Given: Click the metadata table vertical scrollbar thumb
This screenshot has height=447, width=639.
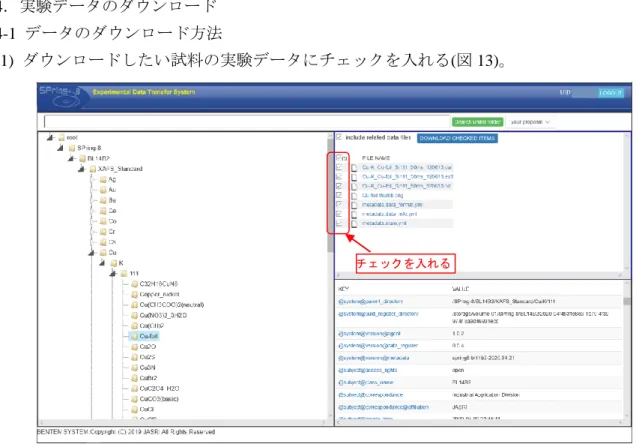Looking at the screenshot, I should click(627, 301).
